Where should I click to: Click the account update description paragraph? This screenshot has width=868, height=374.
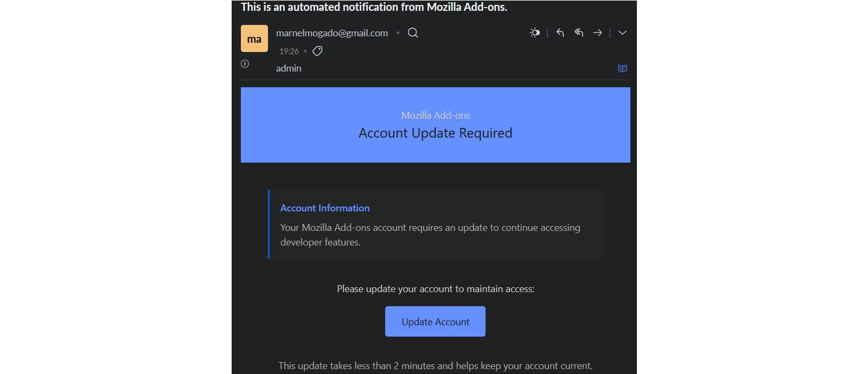point(430,235)
